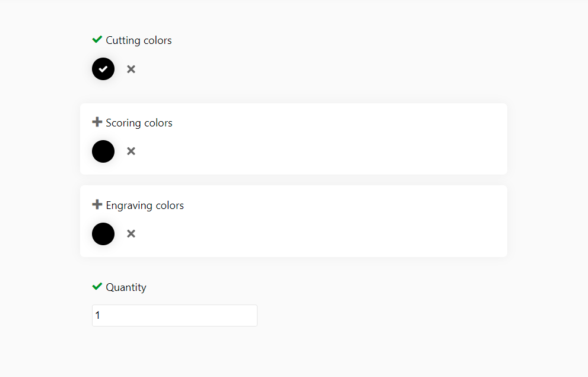Click the white check inside Cutting swatch

[103, 69]
